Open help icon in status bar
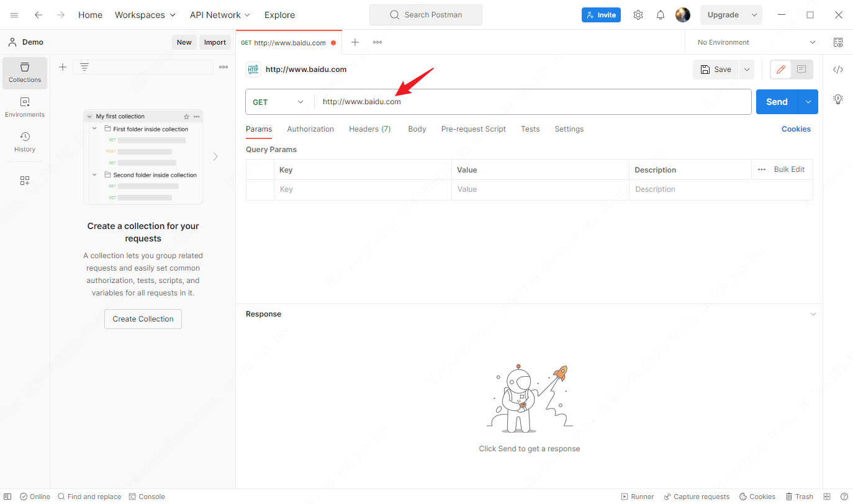 tap(844, 497)
